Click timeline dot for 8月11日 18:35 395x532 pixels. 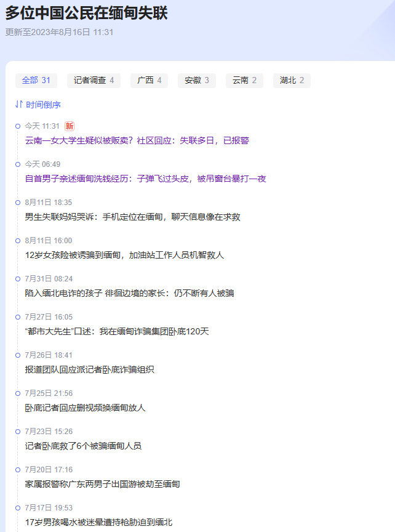coord(18,203)
